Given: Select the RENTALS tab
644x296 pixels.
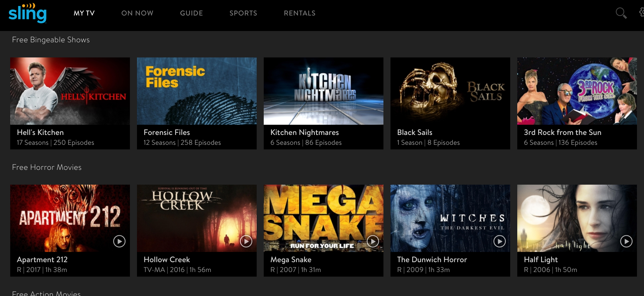Looking at the screenshot, I should point(300,13).
